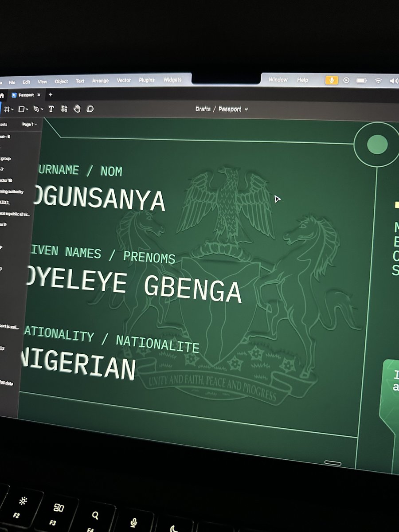
Task: Open shape tools dropdown arrow
Action: coord(27,109)
